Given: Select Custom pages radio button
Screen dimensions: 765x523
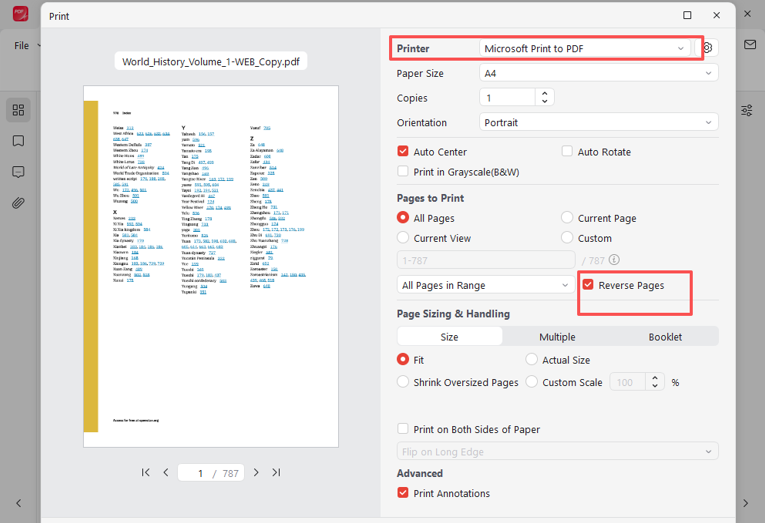Looking at the screenshot, I should 567,238.
